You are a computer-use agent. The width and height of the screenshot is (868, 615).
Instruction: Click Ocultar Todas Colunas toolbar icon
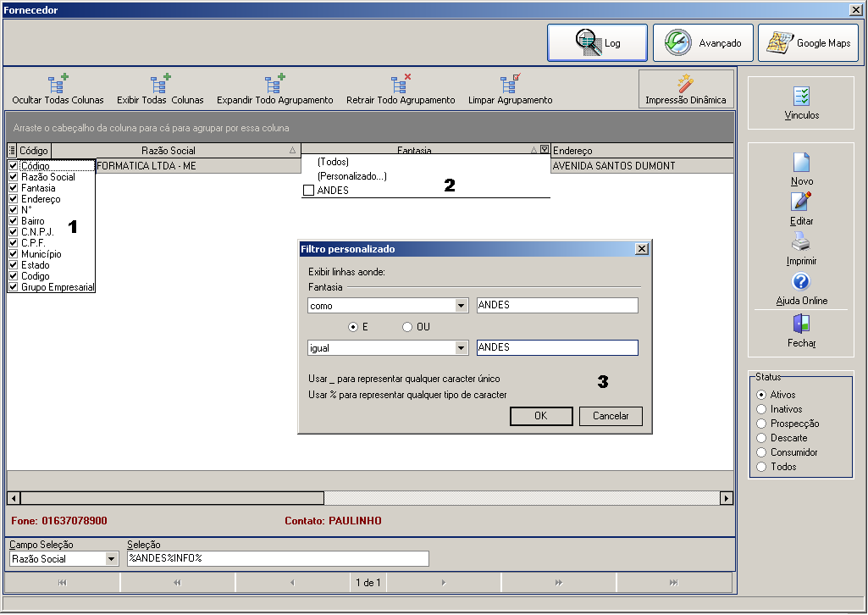click(x=58, y=84)
